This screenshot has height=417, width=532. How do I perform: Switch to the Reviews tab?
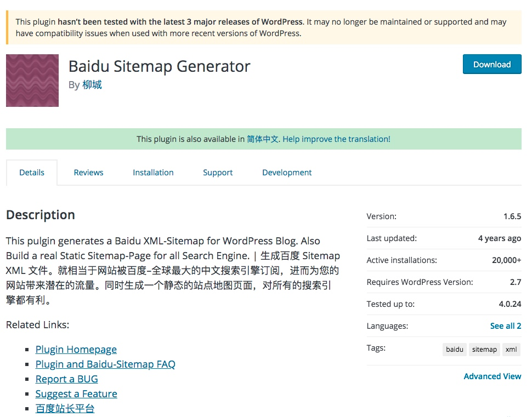tap(88, 172)
